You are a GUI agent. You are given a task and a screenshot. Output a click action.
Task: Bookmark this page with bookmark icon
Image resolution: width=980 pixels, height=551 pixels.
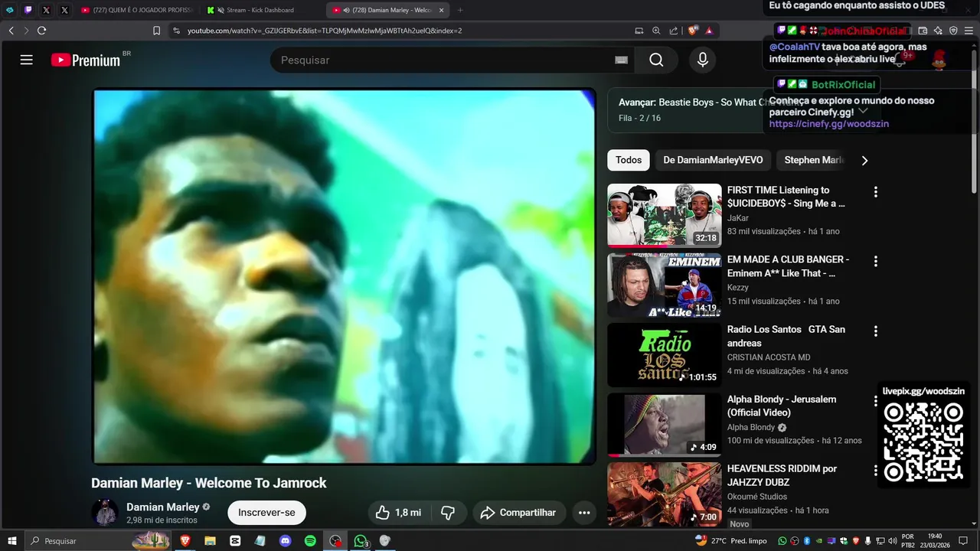(x=156, y=31)
